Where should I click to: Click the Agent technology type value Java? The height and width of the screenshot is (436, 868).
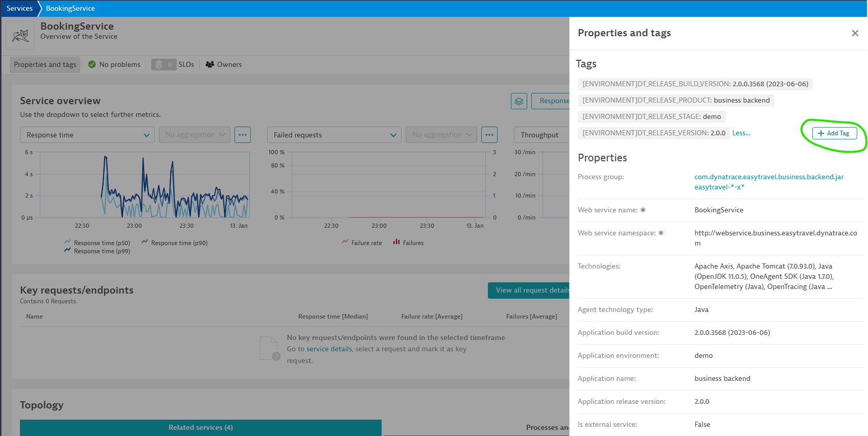point(701,309)
